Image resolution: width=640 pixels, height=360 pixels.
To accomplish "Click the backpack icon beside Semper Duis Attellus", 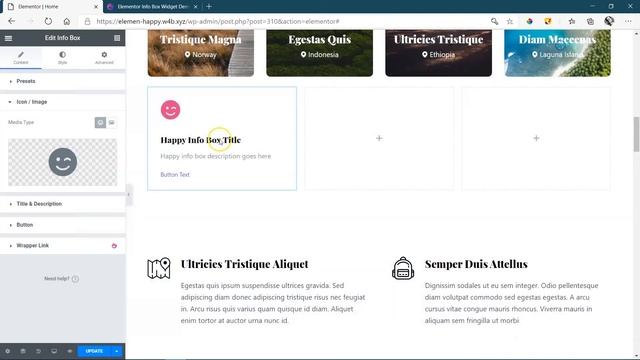I will point(403,268).
